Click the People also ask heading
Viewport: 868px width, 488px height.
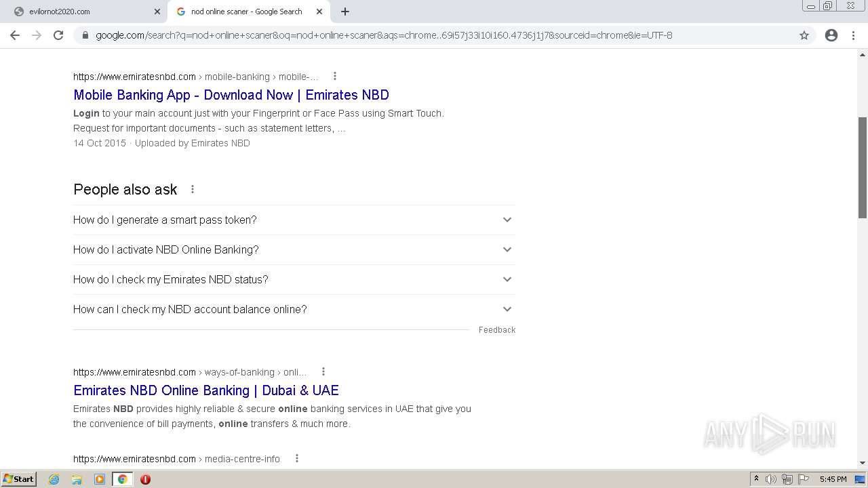click(x=125, y=189)
